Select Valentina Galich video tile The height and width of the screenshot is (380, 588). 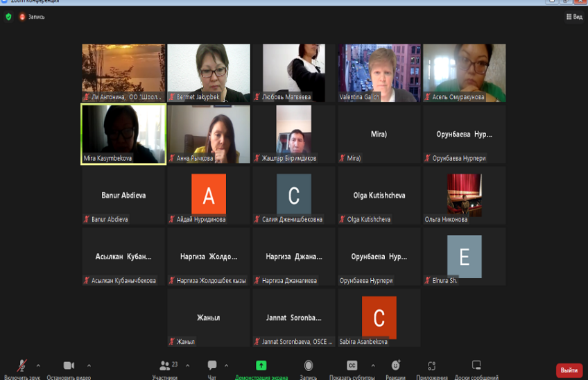click(379, 73)
